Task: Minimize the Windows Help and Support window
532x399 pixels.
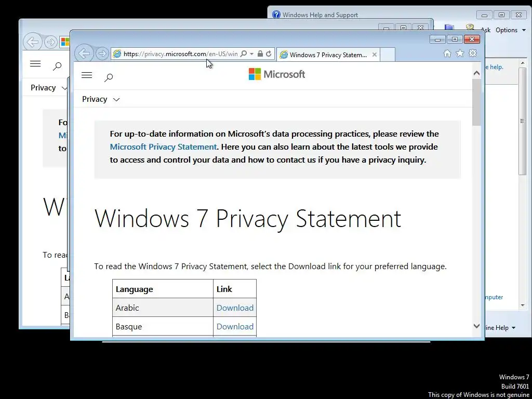Action: [x=485, y=15]
